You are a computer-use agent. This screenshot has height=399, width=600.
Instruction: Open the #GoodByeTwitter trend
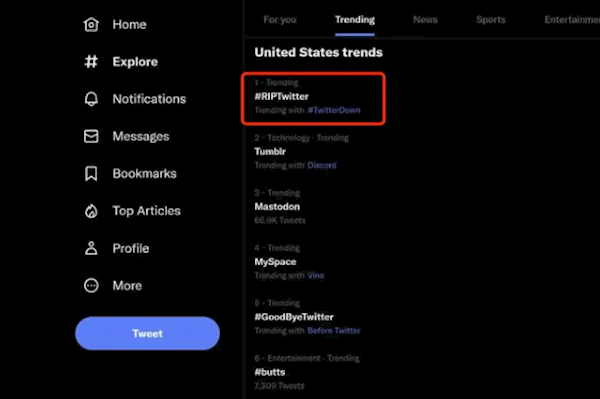(x=294, y=317)
